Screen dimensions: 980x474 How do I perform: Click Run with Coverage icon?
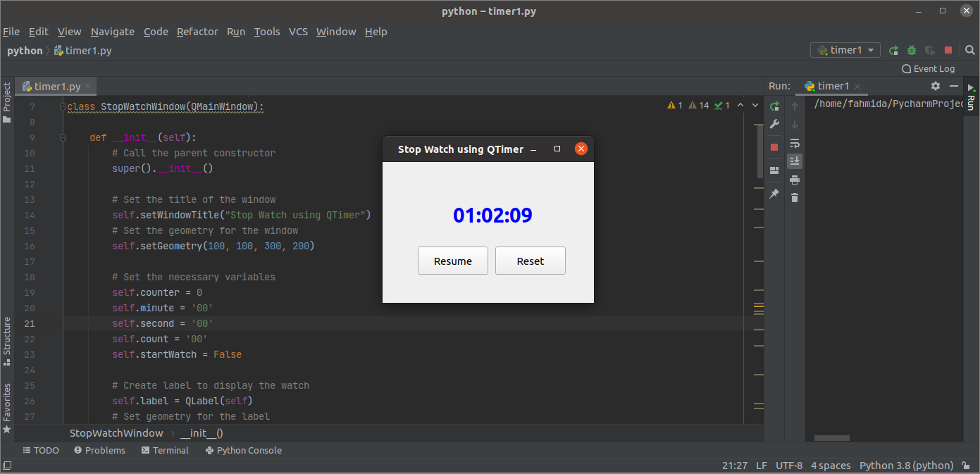click(930, 50)
